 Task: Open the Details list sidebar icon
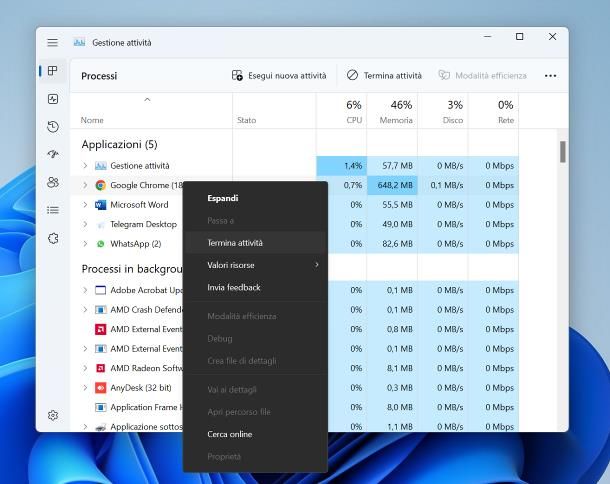[x=53, y=210]
